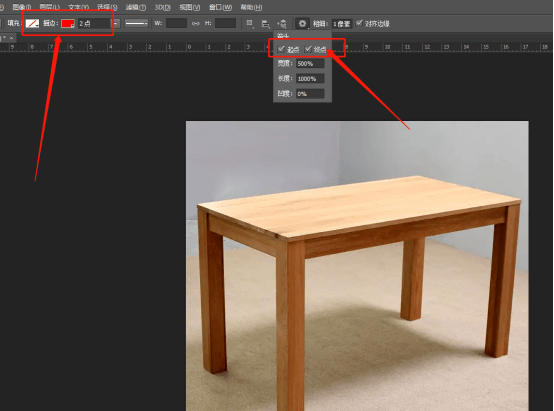This screenshot has height=411, width=554.
Task: Toggle the 终点 arrowhead end checkbox
Action: [x=308, y=49]
